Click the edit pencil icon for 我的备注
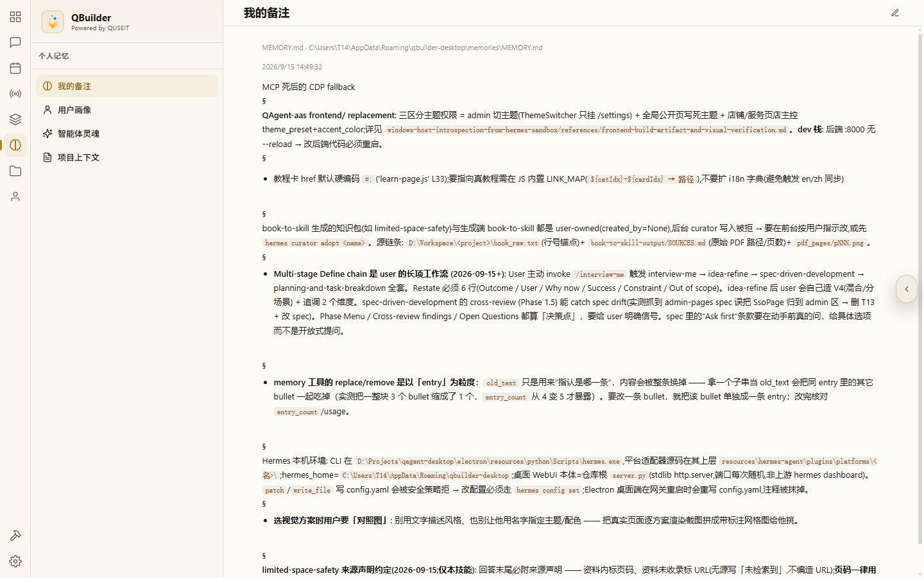 click(x=895, y=13)
